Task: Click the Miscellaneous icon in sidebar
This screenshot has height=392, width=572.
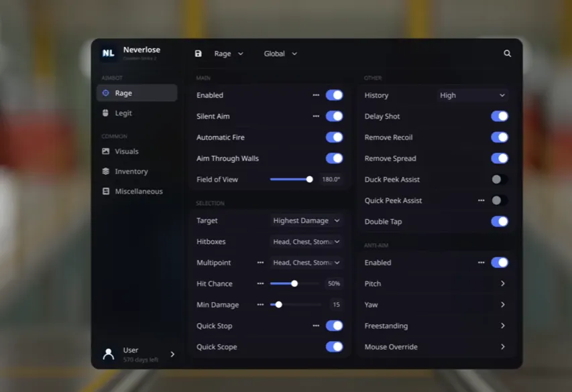Action: click(x=106, y=191)
